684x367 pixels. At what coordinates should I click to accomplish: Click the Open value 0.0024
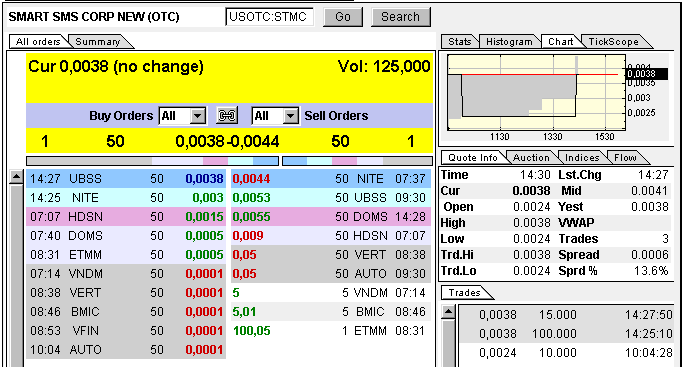coord(531,207)
